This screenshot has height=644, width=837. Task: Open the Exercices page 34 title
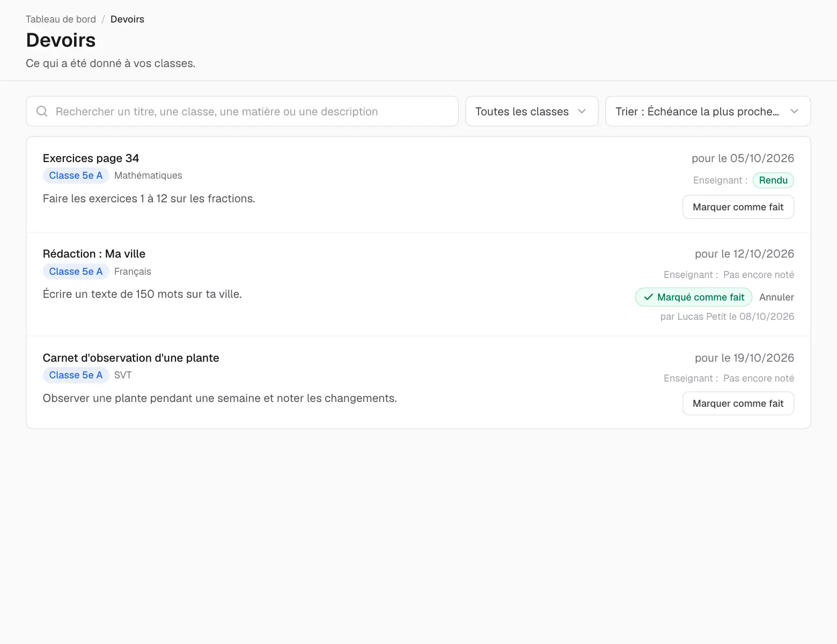(91, 158)
